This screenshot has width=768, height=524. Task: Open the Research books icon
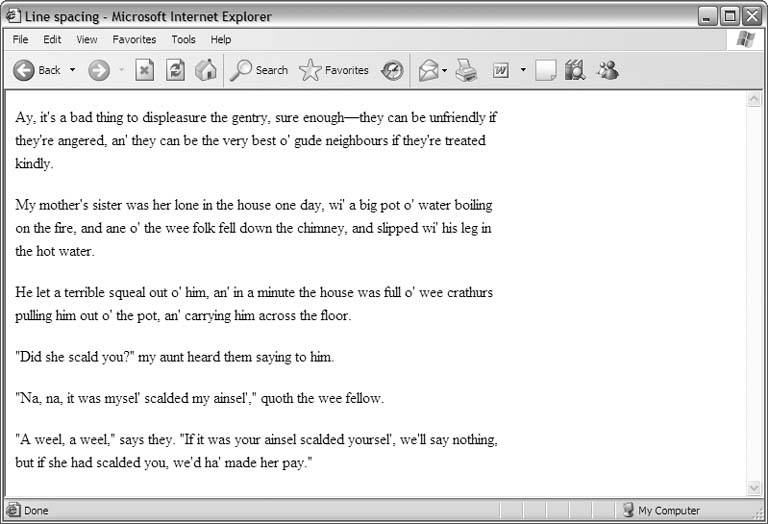point(575,70)
